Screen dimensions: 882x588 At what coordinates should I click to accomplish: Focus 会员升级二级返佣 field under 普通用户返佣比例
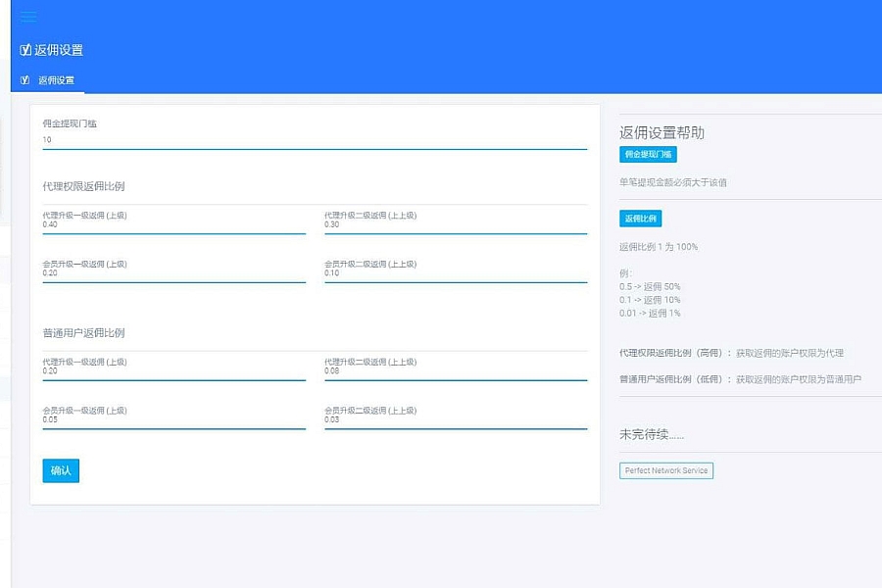(x=455, y=420)
